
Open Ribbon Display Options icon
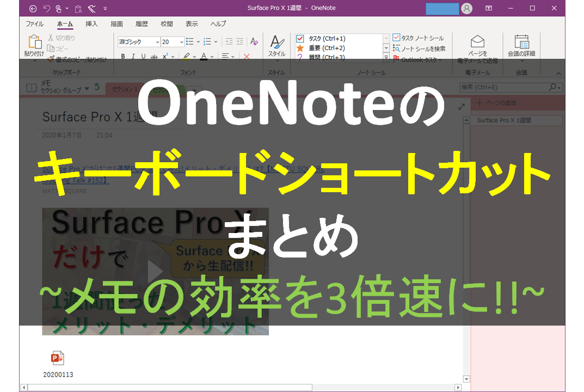tap(488, 8)
